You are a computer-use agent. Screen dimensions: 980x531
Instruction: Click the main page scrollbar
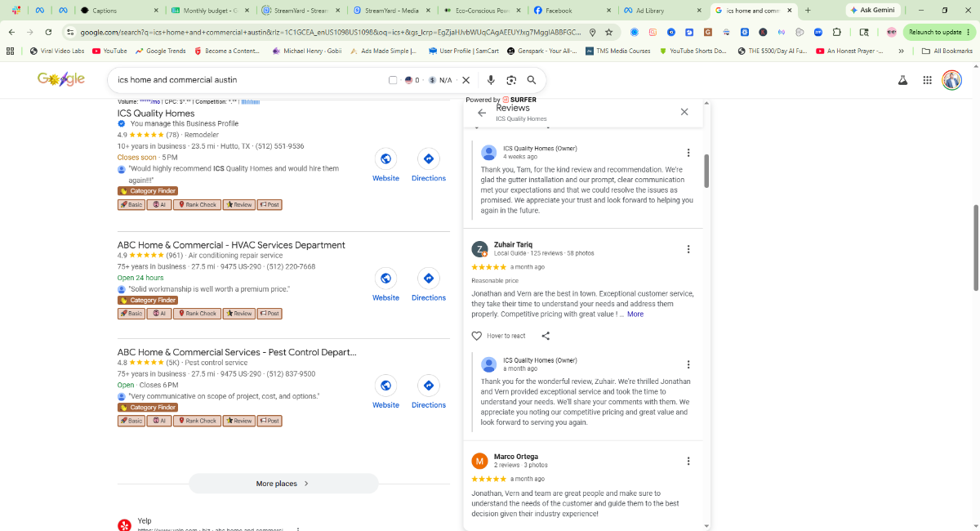975,248
